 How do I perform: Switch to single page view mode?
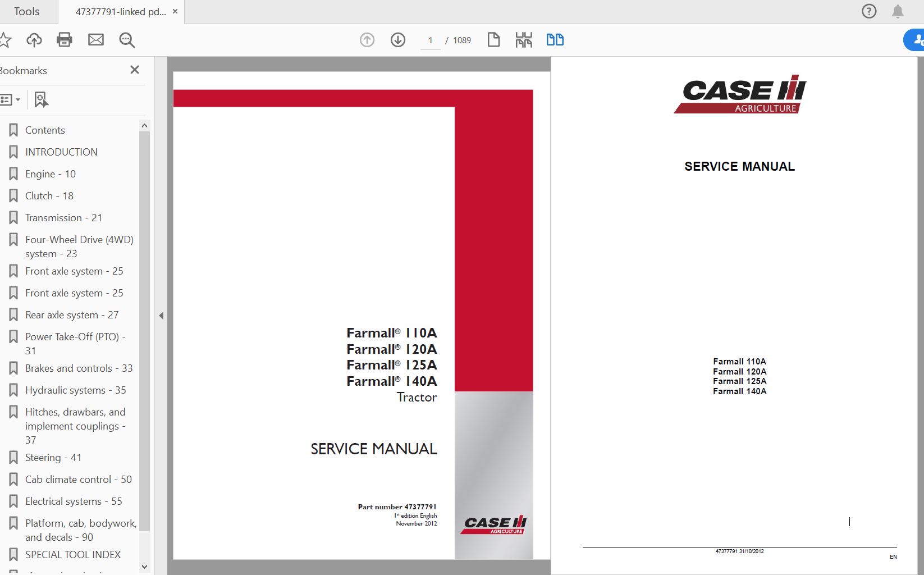(493, 40)
